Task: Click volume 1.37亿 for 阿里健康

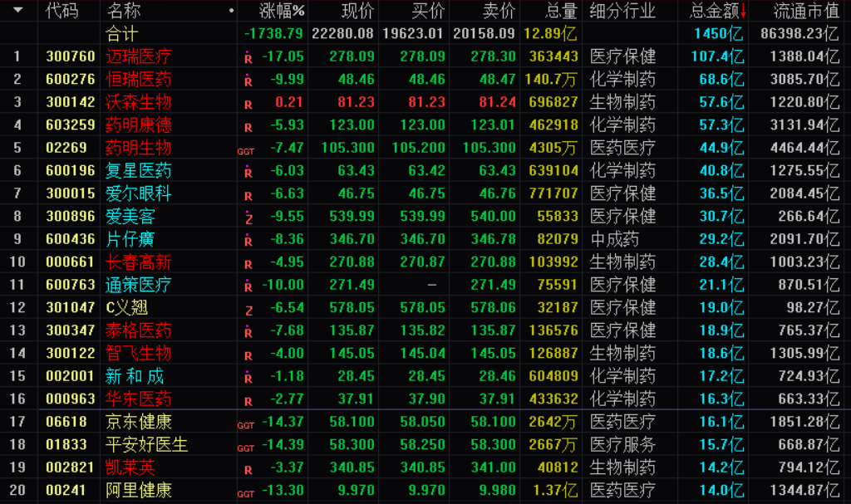Action: (x=555, y=491)
